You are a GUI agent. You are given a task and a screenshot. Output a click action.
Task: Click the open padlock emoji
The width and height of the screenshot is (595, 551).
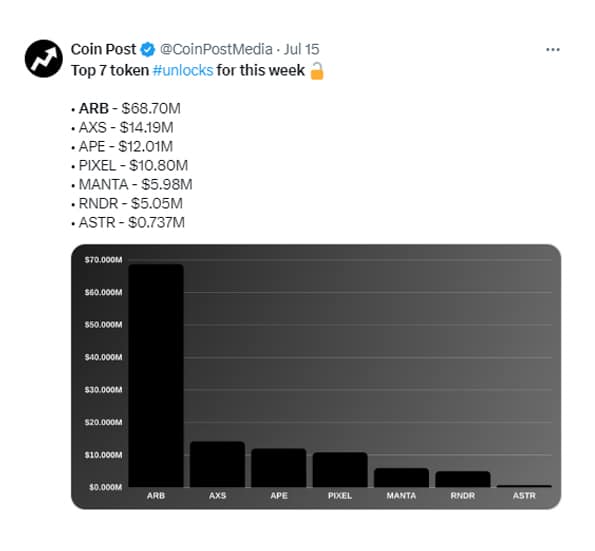coord(317,71)
